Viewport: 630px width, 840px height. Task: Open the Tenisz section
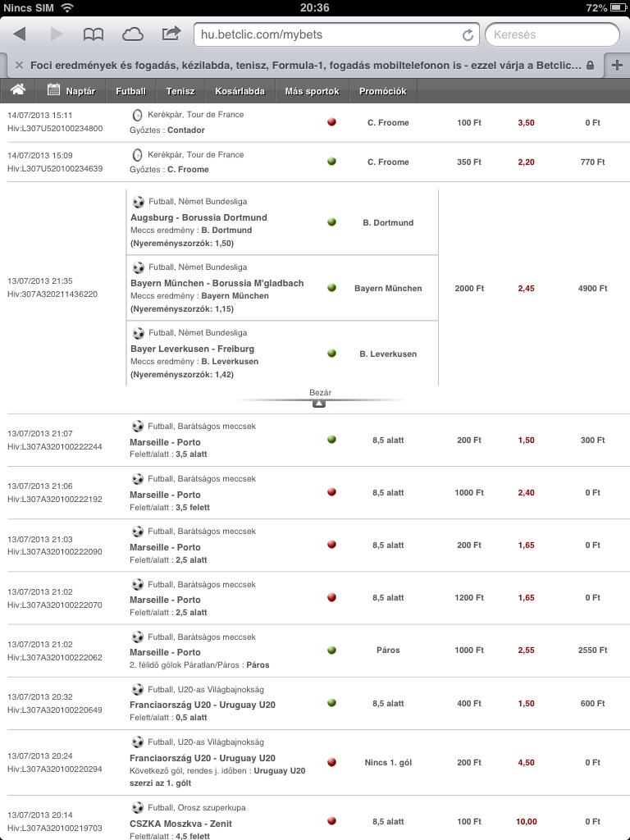[180, 91]
